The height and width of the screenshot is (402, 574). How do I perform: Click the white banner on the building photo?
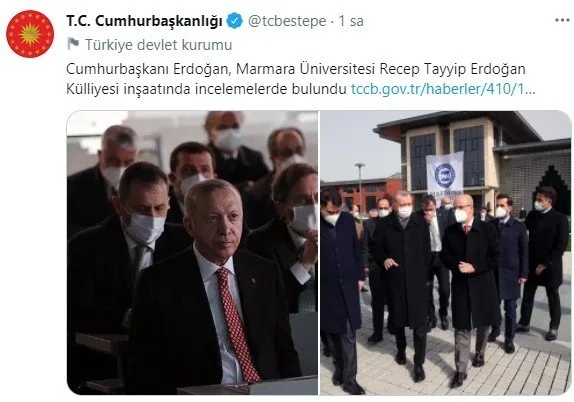point(445,174)
